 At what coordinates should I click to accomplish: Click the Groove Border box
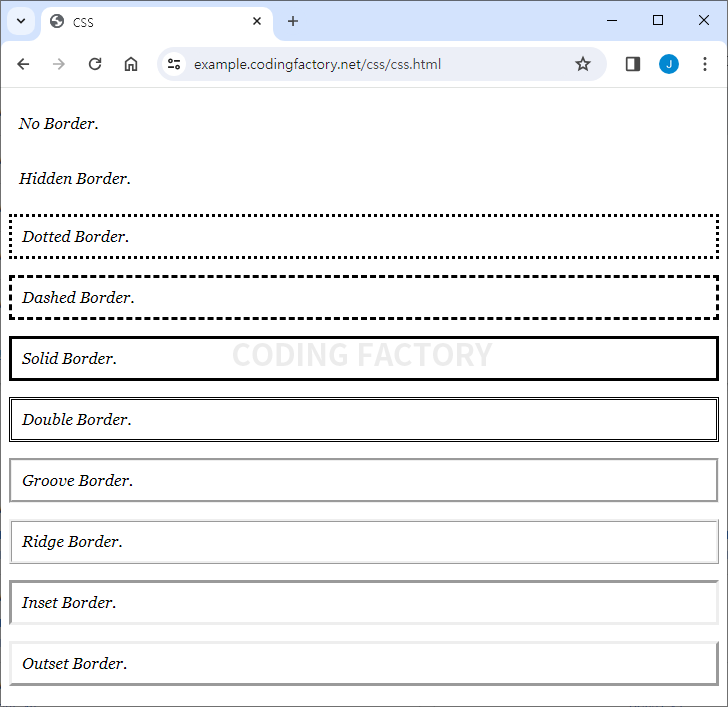pos(364,480)
